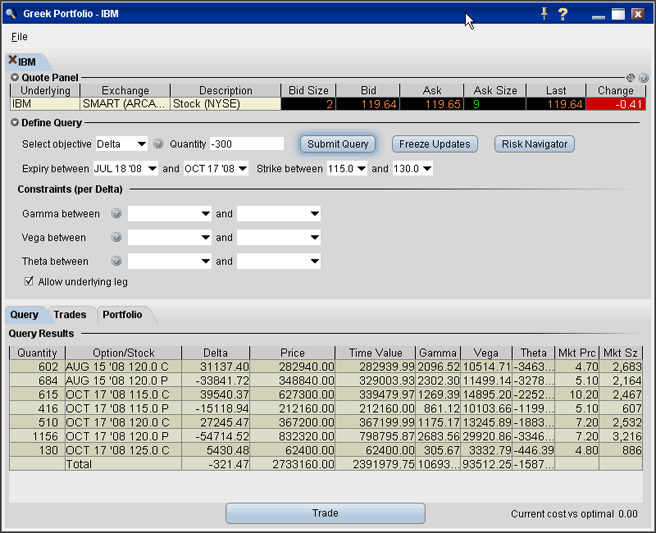Click the Theta between help icon
656x533 pixels.
(x=116, y=261)
